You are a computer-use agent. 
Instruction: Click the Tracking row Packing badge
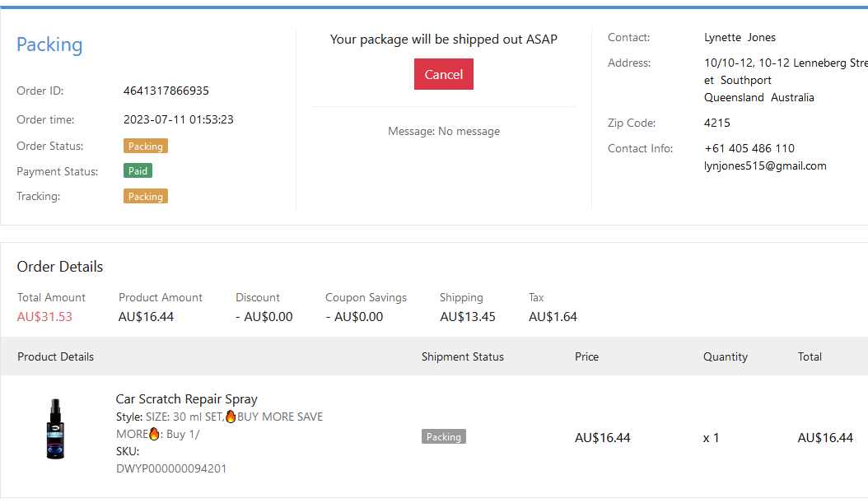click(146, 197)
